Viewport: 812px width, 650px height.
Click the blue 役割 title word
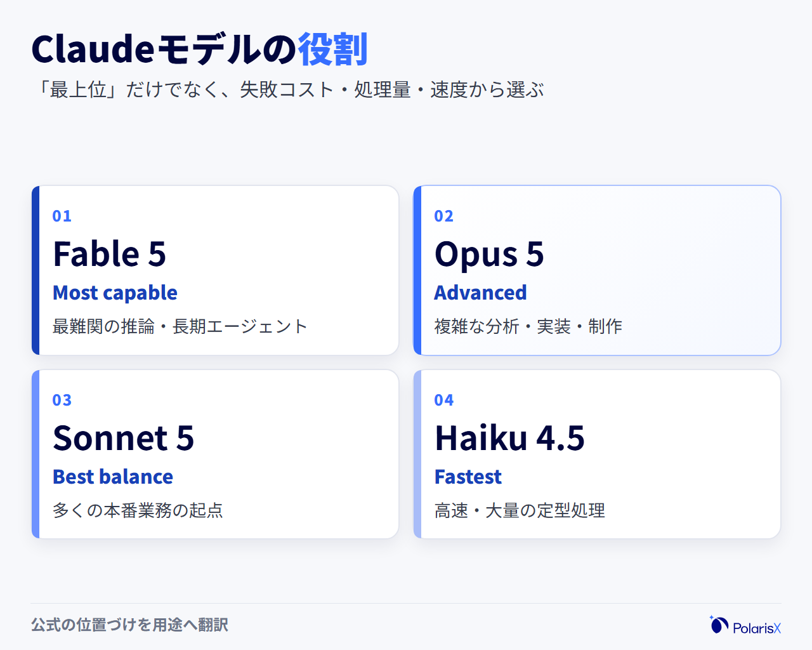333,49
